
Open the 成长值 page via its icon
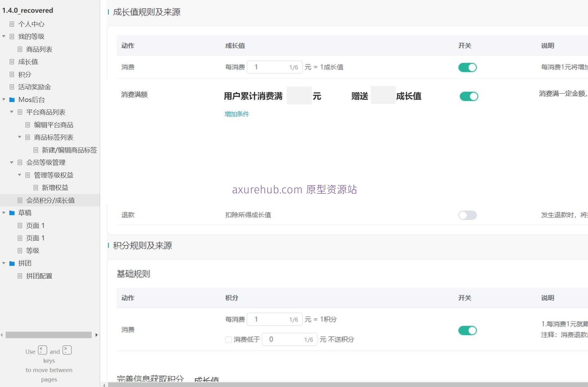point(12,62)
